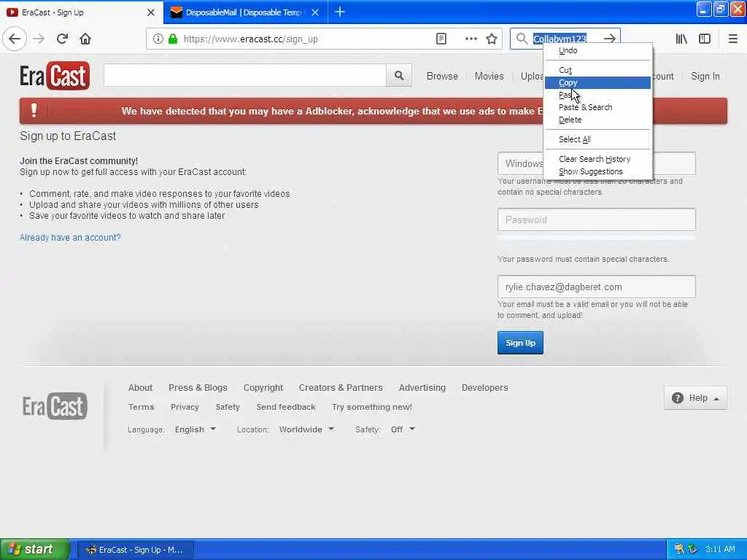Image resolution: width=747 pixels, height=560 pixels.
Task: Click the green padlock security icon
Action: click(x=173, y=39)
